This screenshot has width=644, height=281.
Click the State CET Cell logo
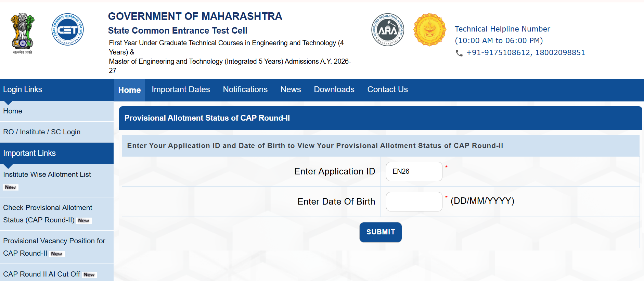point(67,29)
